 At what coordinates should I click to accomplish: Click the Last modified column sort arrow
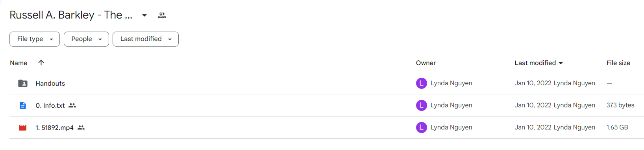561,63
